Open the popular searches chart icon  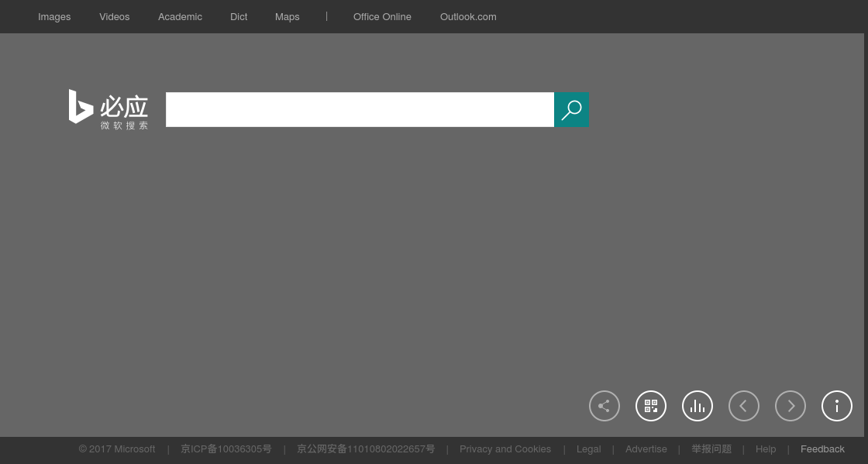(x=697, y=405)
